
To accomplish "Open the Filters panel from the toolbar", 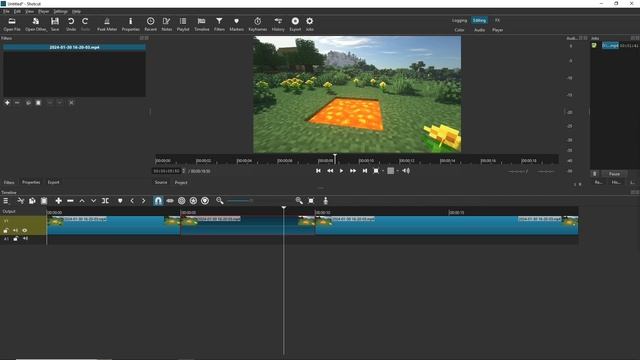I will [x=219, y=24].
